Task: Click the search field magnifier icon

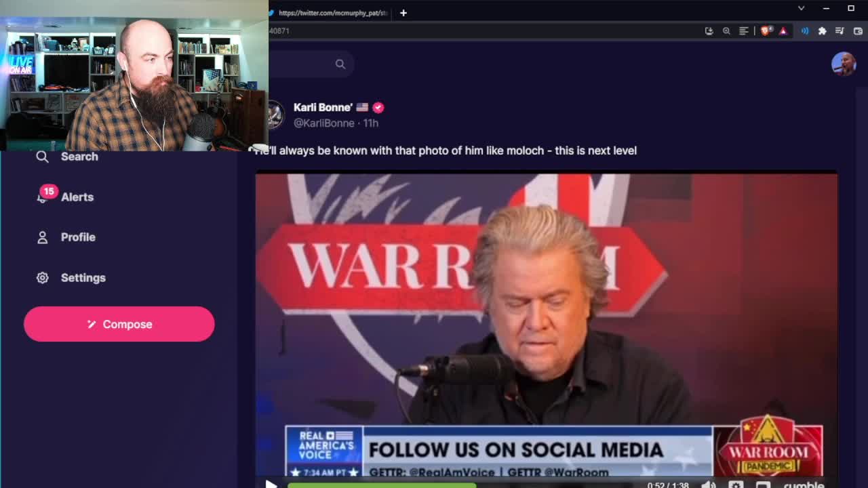Action: pos(340,64)
